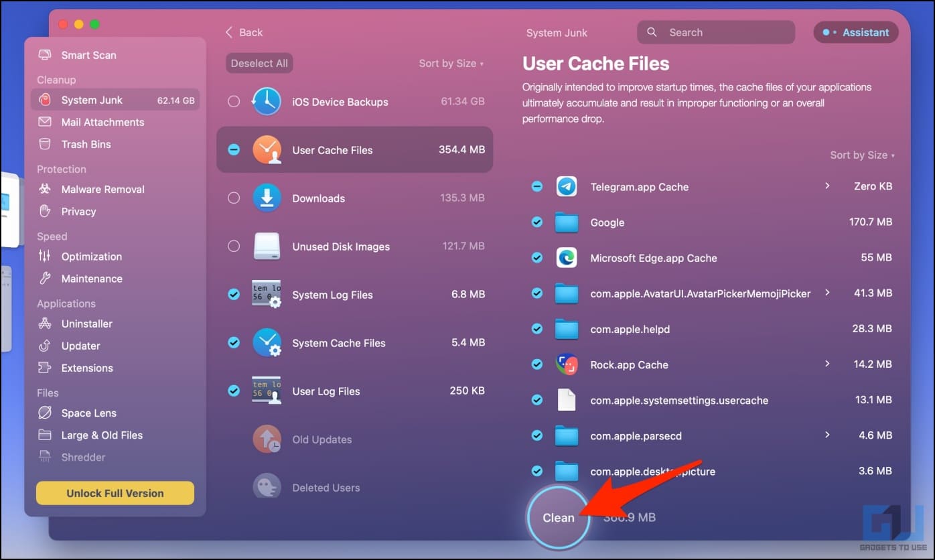Viewport: 935px width, 560px height.
Task: Select the Downloads checkbox
Action: pyautogui.click(x=233, y=198)
